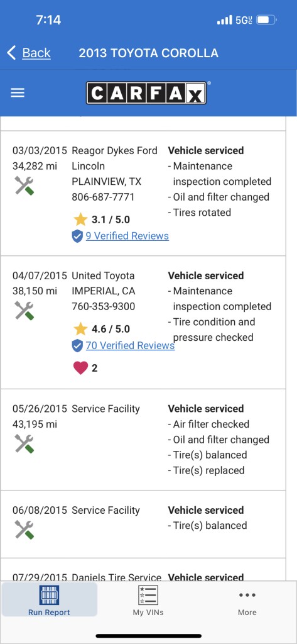Switch to the My VINs tab
Image resolution: width=297 pixels, height=644 pixels.
point(148,601)
